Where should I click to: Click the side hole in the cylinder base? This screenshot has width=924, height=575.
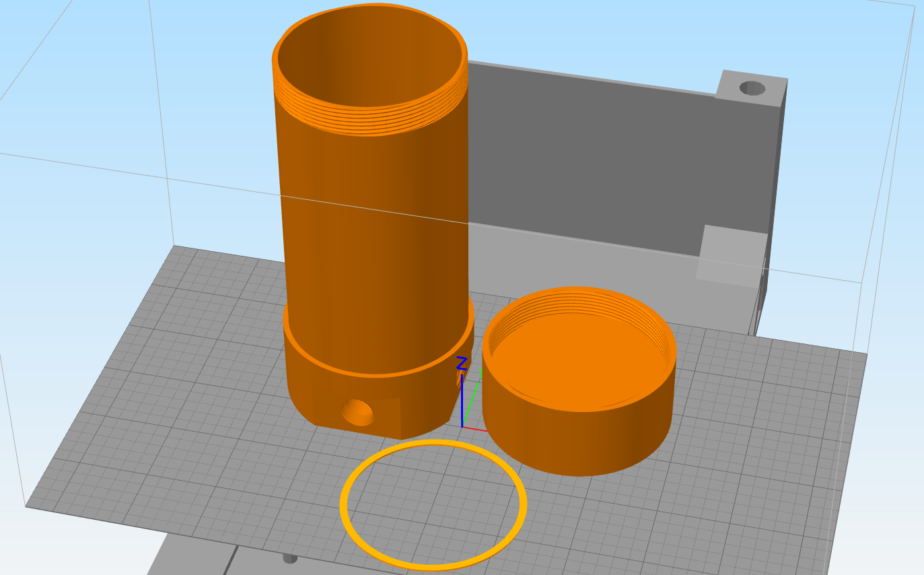click(357, 411)
